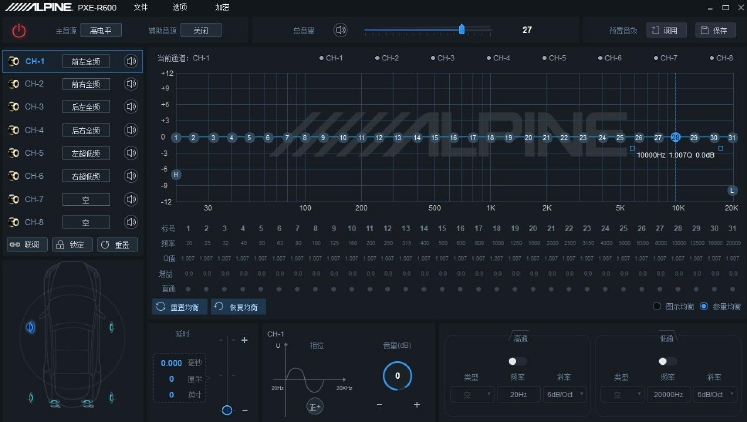Click the CH-3 RCA connector icon
The width and height of the screenshot is (747, 422).
click(14, 107)
